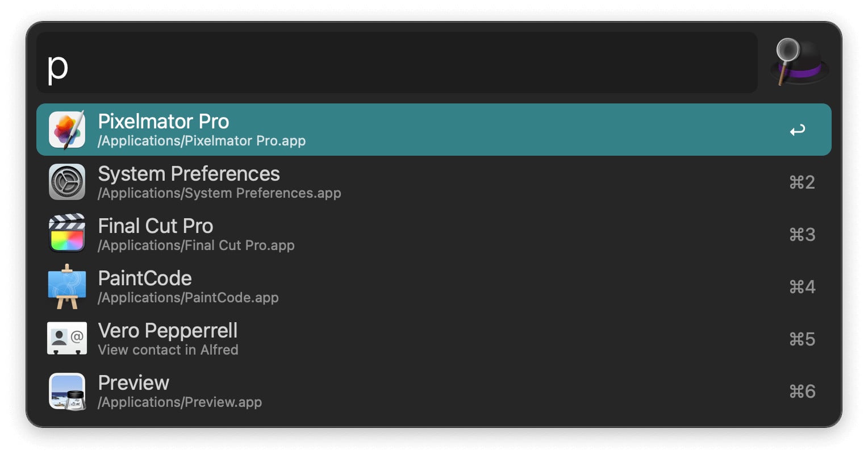The height and width of the screenshot is (458, 868).
Task: Click the ⌘2 shortcut label
Action: 802,182
